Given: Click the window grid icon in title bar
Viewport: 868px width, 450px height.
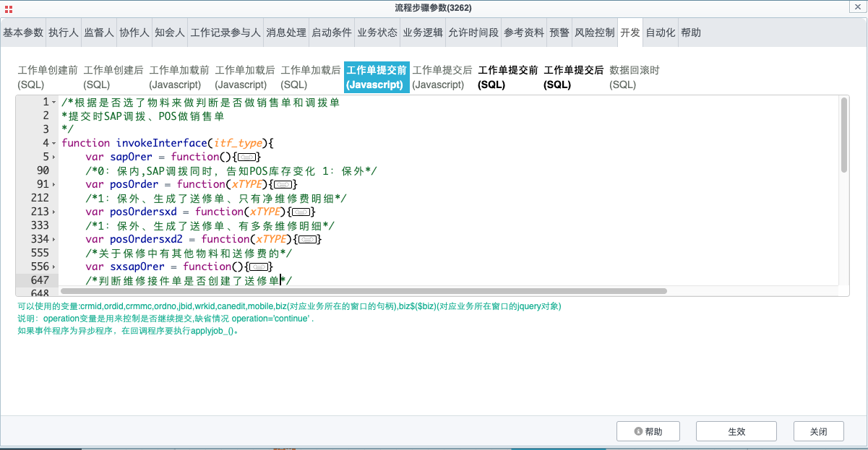Looking at the screenshot, I should (x=7, y=8).
